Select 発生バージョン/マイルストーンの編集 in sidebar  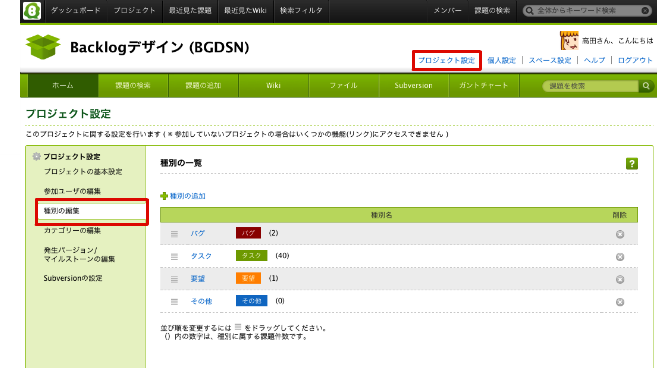[79, 254]
